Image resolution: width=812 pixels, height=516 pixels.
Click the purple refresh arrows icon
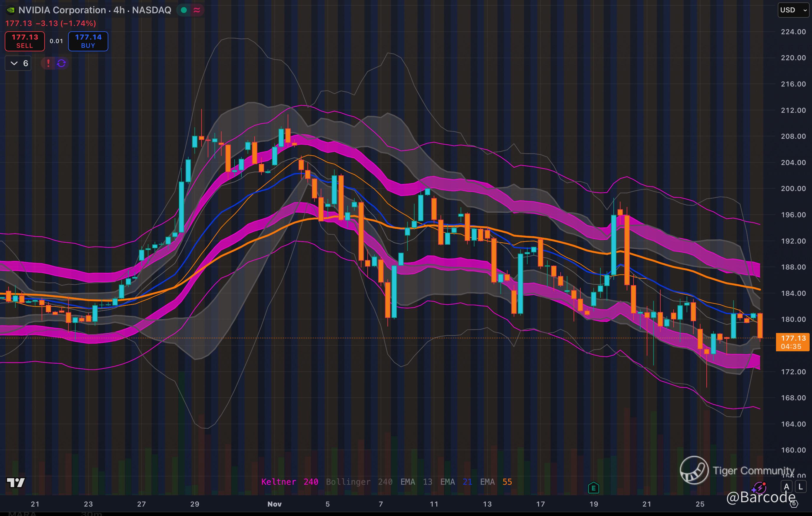(x=61, y=63)
